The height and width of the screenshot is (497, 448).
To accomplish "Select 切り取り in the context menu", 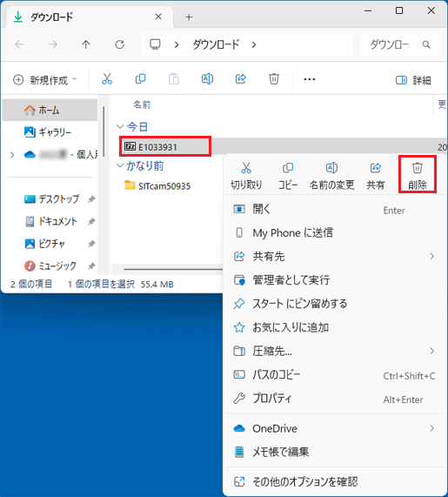I will pos(246,176).
